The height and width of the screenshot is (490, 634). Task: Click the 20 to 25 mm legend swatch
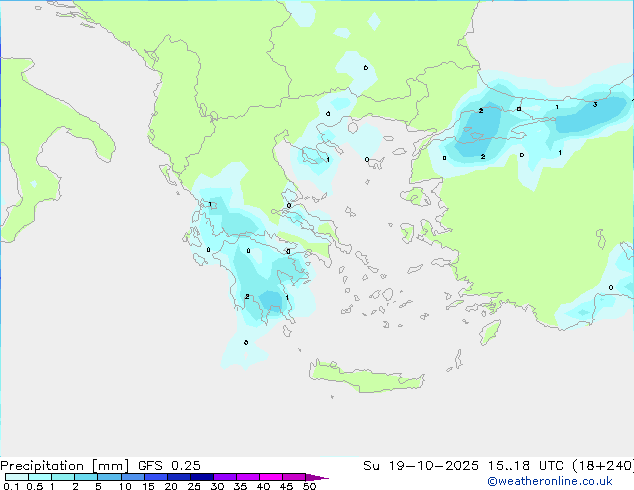pyautogui.click(x=178, y=477)
